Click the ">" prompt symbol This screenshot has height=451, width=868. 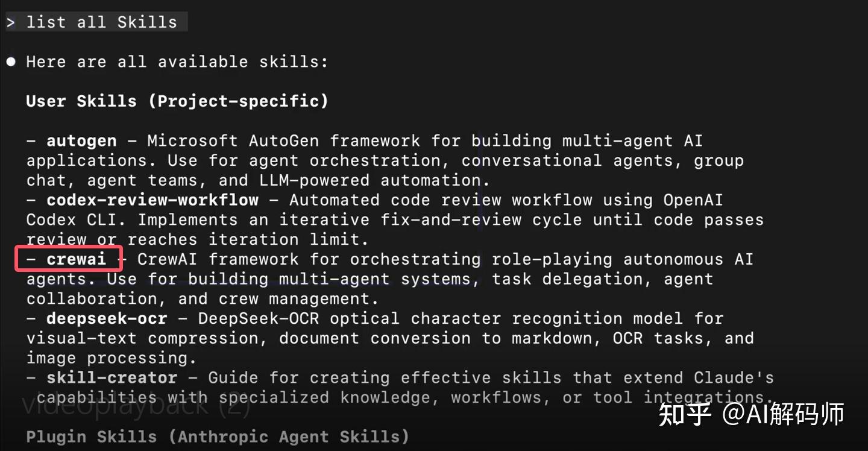coord(11,23)
